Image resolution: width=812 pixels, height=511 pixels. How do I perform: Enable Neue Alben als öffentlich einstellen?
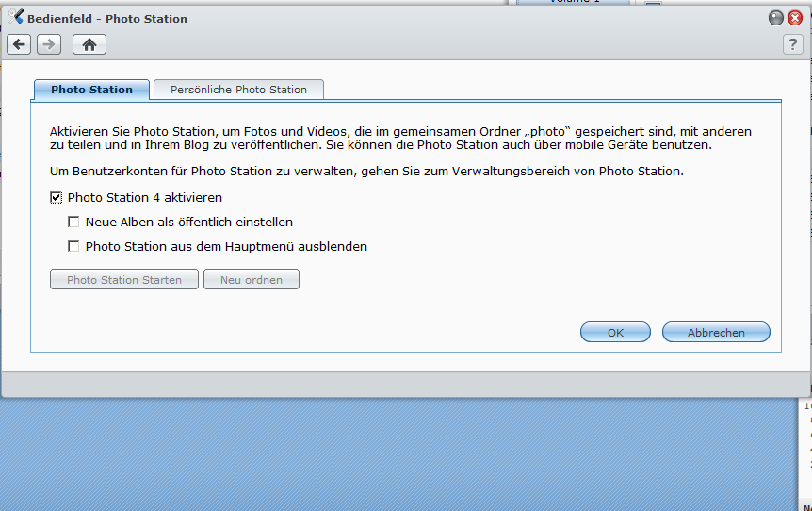coord(73,222)
